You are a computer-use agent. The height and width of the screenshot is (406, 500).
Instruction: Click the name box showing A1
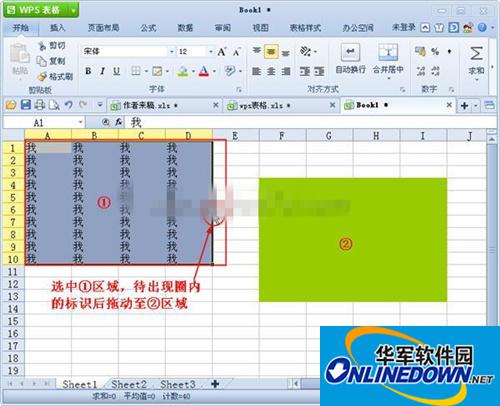tap(43, 123)
